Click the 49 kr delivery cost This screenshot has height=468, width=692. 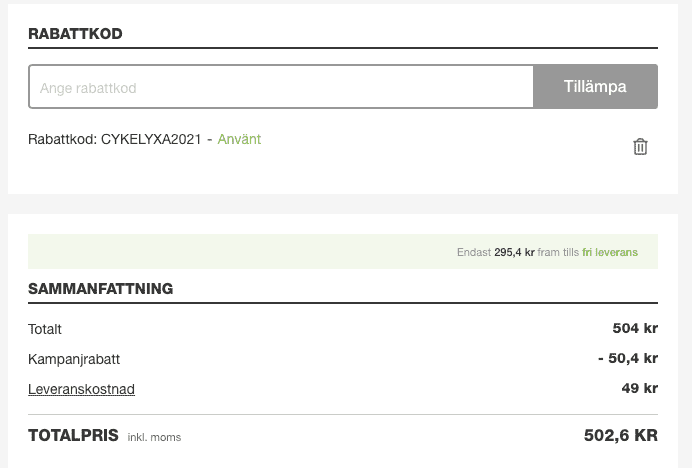639,388
